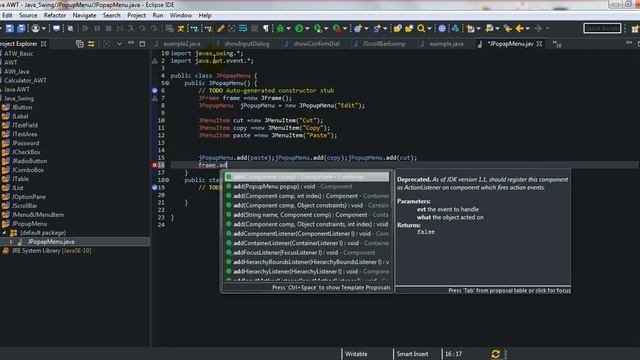This screenshot has width=640, height=360.
Task: Open the Debug dropdown arrow
Action: [288, 29]
